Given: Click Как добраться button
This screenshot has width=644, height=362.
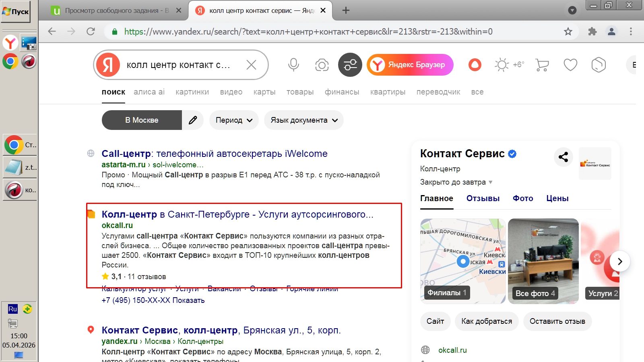Looking at the screenshot, I should coord(487,321).
